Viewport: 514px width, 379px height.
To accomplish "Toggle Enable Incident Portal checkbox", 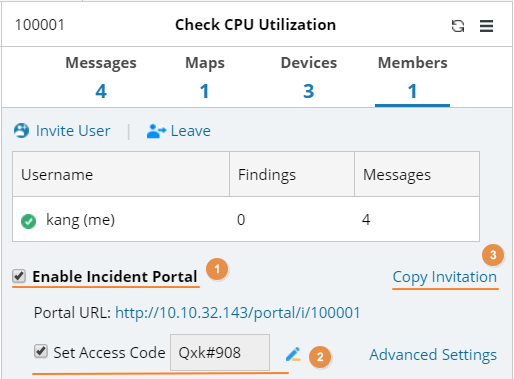I will point(19,276).
